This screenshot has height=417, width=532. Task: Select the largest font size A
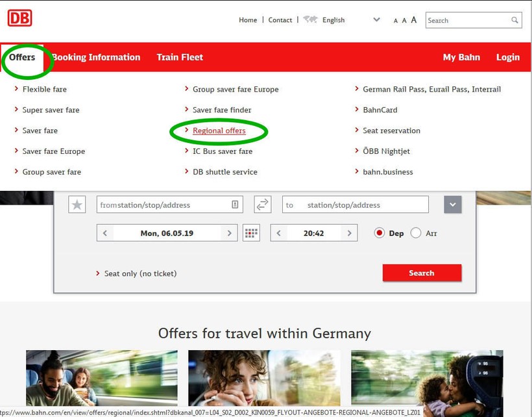point(414,20)
